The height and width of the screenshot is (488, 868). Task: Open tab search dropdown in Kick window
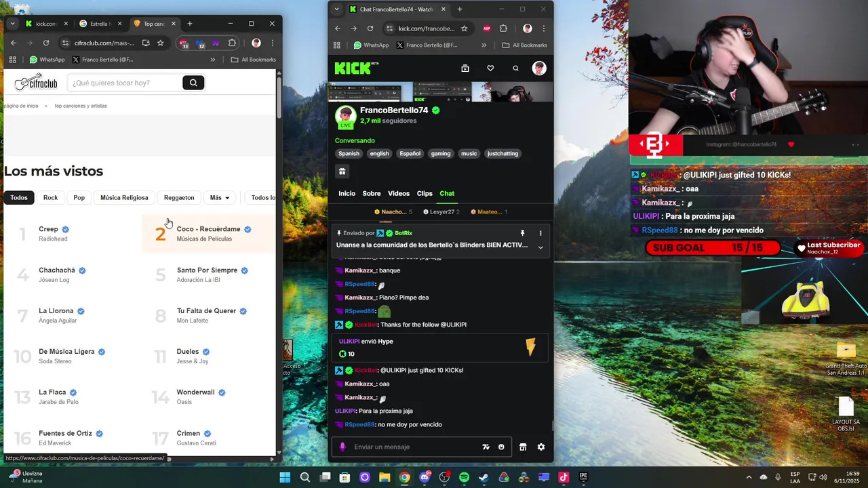[x=337, y=9]
